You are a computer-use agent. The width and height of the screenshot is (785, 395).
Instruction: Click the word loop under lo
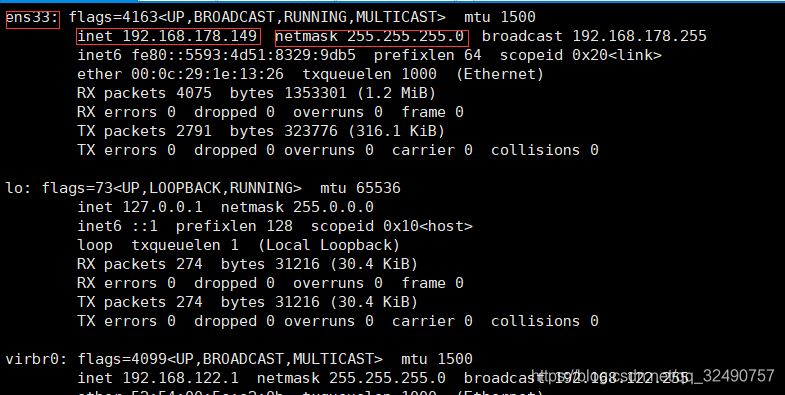point(95,245)
